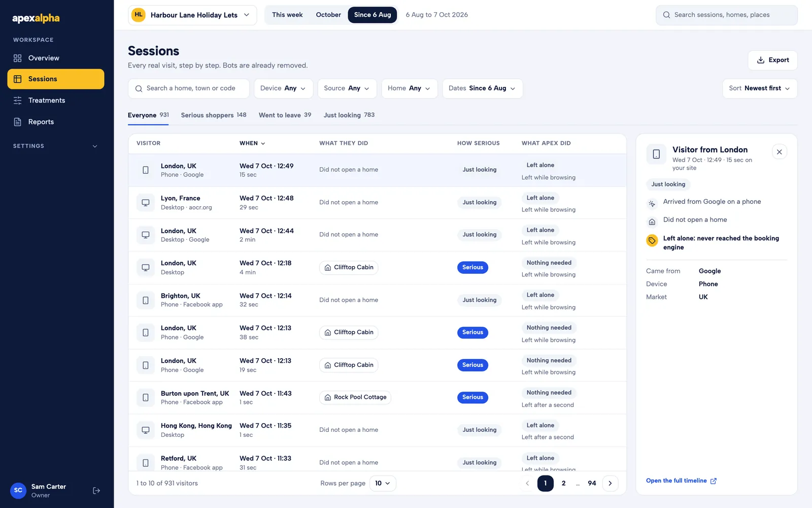The height and width of the screenshot is (508, 812).
Task: Click the desktop icon for Hong Kong row
Action: pos(146,430)
